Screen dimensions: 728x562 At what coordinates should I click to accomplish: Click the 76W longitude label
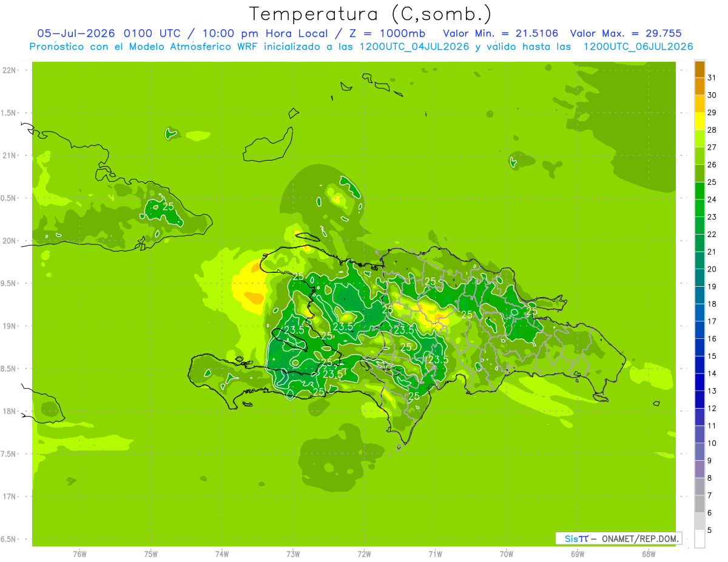point(79,554)
